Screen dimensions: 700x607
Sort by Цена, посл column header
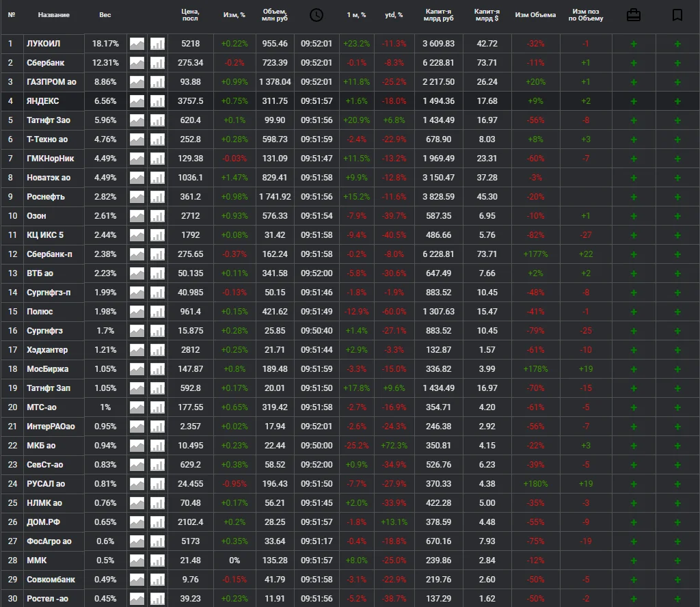(190, 15)
